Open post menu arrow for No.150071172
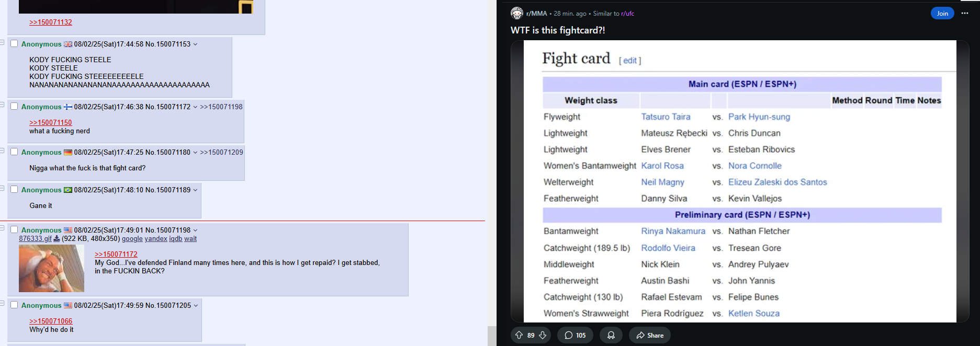Screen dimensions: 980x346 (196, 107)
